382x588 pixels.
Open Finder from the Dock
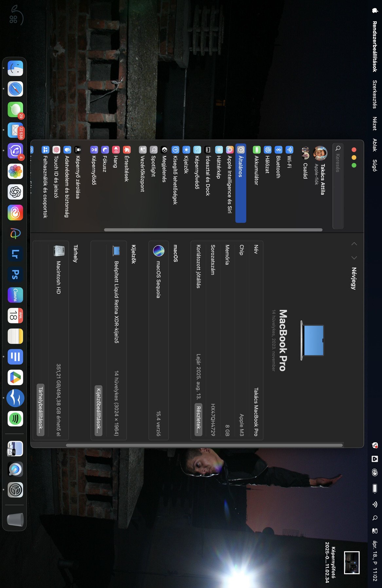point(15,68)
